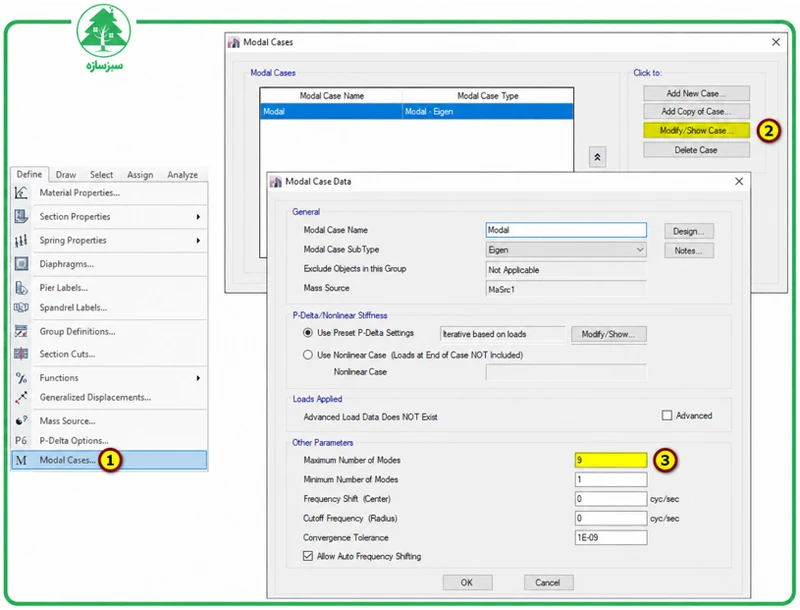Click the Convergence Tolerance field
Viewport: 800px width, 610px height.
pyautogui.click(x=611, y=538)
